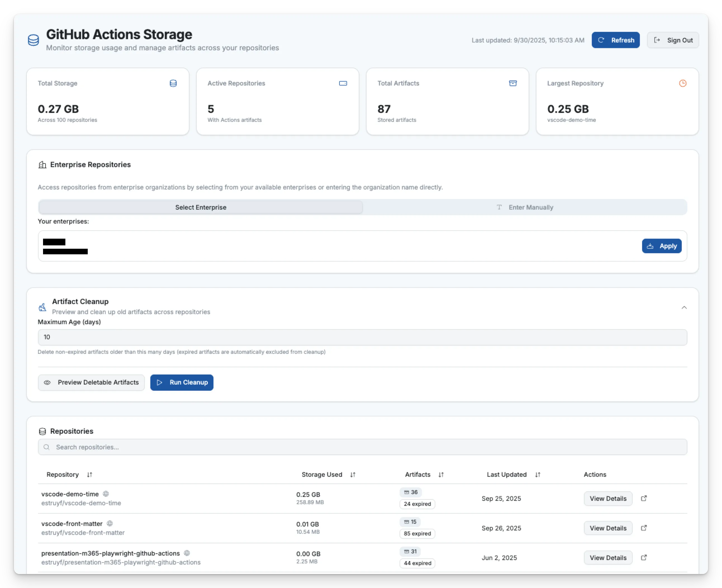The width and height of the screenshot is (722, 588).
Task: Click the Total Storage database icon
Action: (x=173, y=83)
